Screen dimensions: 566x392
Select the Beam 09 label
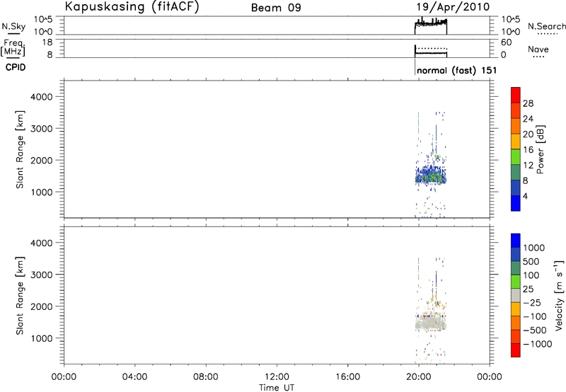click(276, 8)
